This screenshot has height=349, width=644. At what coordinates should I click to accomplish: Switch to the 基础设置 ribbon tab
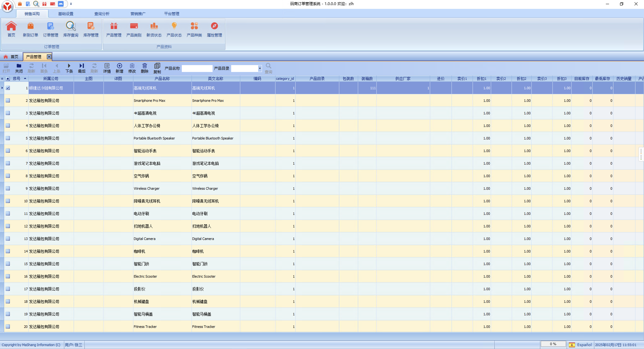[66, 14]
